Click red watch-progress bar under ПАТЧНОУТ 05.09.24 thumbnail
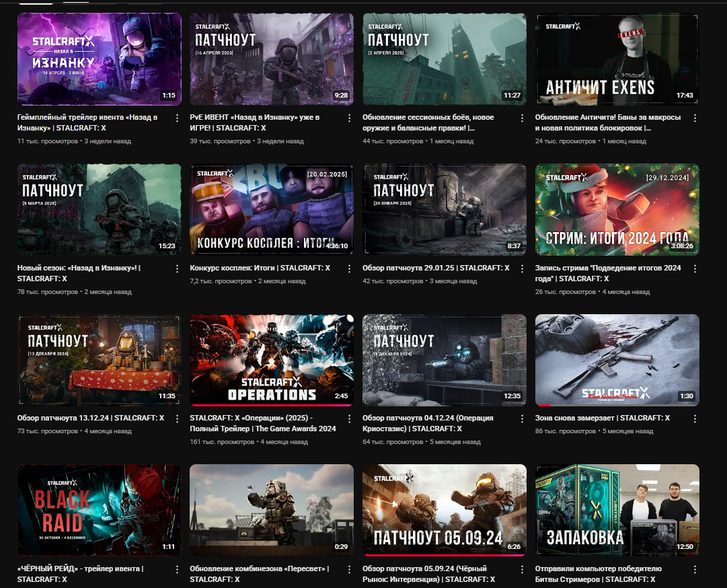 (444, 554)
